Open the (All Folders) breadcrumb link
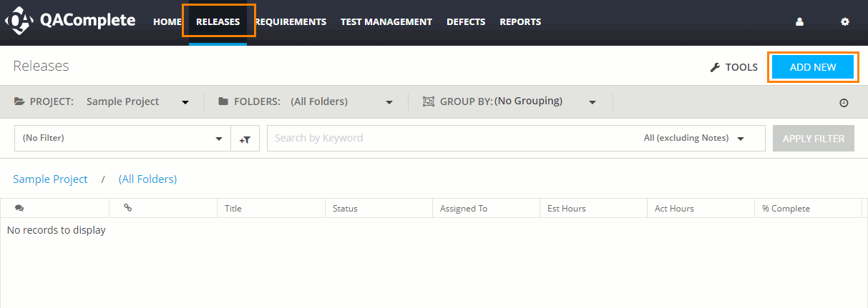Viewport: 868px width, 308px height. pyautogui.click(x=147, y=179)
